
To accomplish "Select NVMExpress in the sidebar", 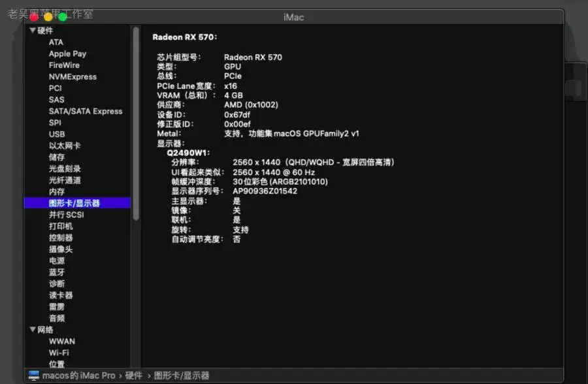I will point(73,77).
